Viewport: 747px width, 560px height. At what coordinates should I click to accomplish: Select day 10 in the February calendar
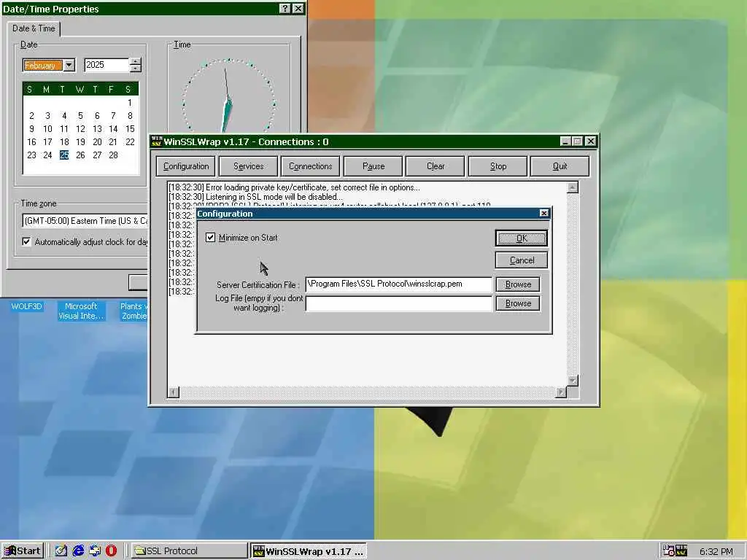47,128
